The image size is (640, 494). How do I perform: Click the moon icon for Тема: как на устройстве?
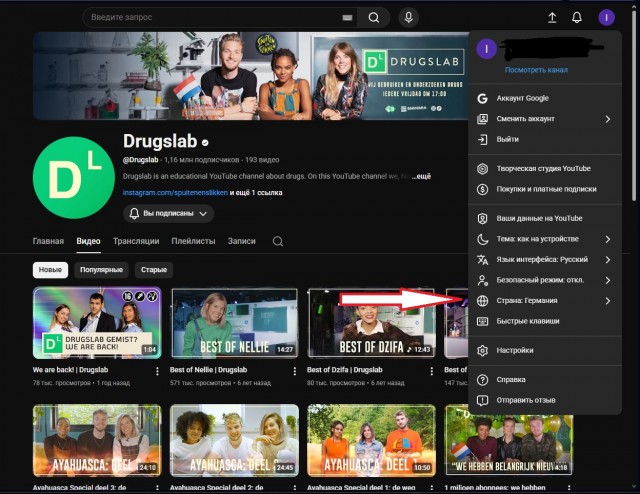tap(482, 239)
